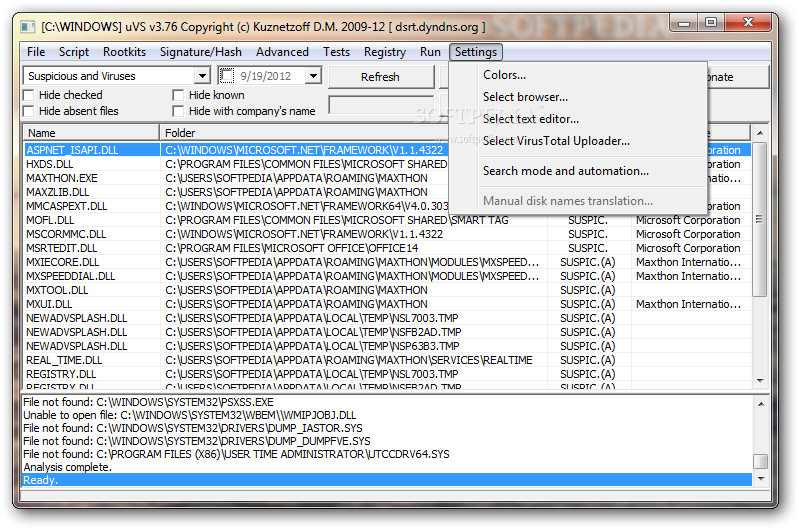The width and height of the screenshot is (799, 529).
Task: Toggle Hide checked checkbox
Action: point(29,95)
